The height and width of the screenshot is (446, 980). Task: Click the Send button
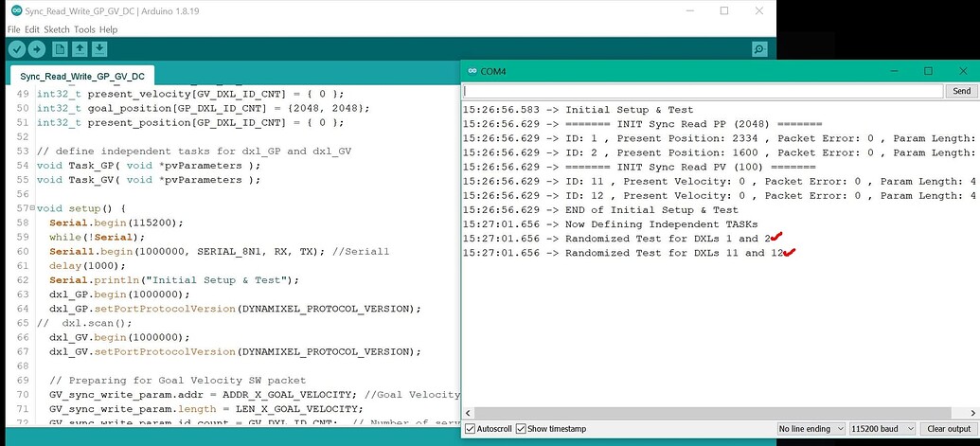pyautogui.click(x=961, y=91)
